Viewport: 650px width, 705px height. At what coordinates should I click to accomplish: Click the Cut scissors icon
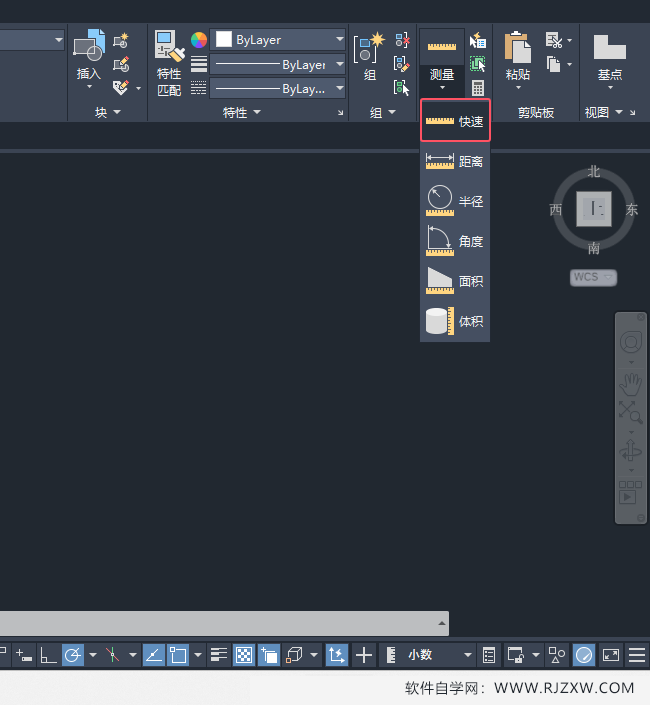554,40
